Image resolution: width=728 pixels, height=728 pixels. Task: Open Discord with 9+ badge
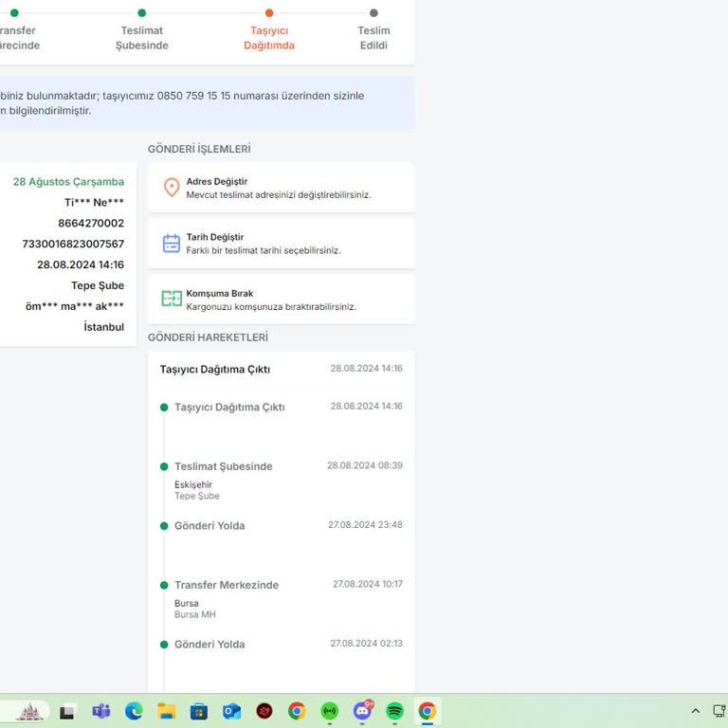tap(362, 710)
